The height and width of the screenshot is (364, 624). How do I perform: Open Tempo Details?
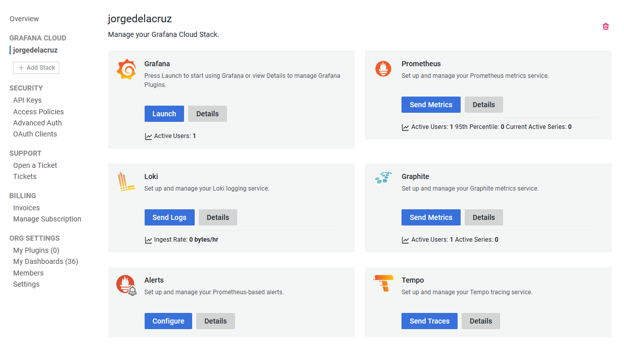pos(481,321)
